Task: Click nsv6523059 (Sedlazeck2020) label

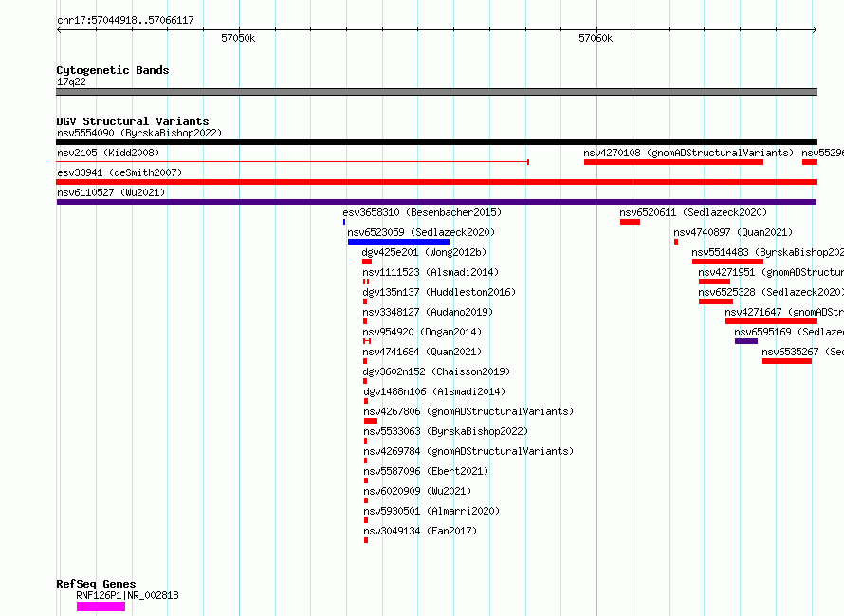Action: click(421, 232)
